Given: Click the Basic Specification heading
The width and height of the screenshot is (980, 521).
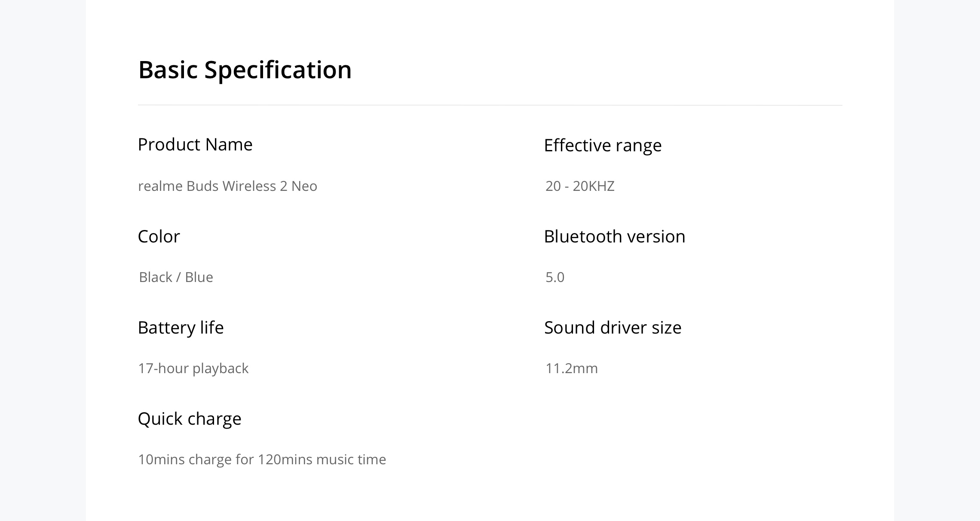Looking at the screenshot, I should [x=245, y=70].
